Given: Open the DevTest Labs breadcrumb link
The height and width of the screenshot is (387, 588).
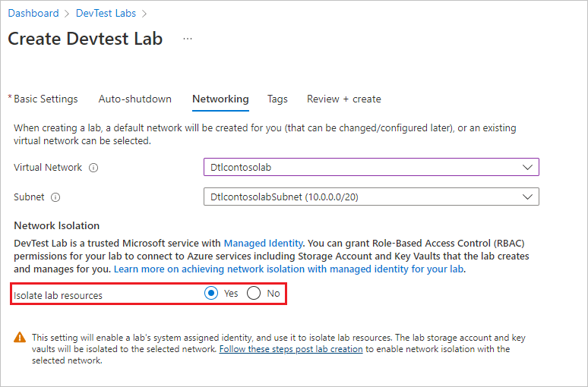Looking at the screenshot, I should click(x=106, y=13).
